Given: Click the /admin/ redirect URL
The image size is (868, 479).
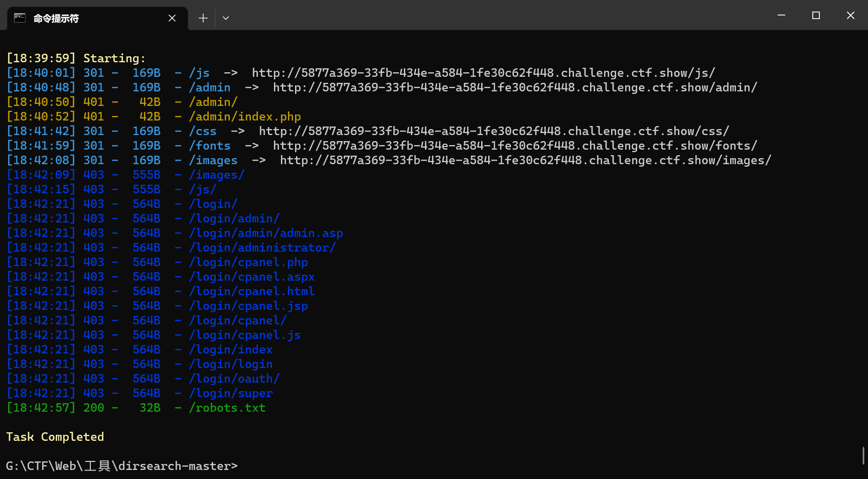Looking at the screenshot, I should point(515,87).
